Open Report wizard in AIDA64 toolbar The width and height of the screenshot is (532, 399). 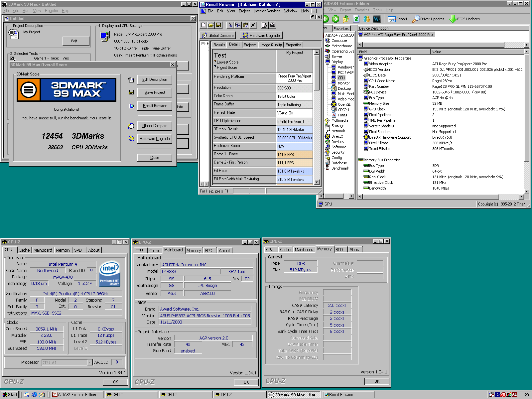398,19
